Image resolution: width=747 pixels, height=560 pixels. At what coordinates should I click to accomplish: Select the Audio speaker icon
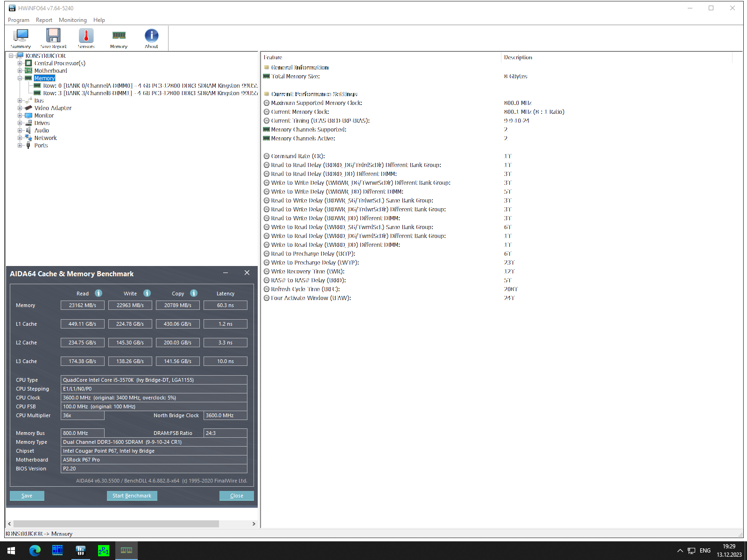pos(28,130)
